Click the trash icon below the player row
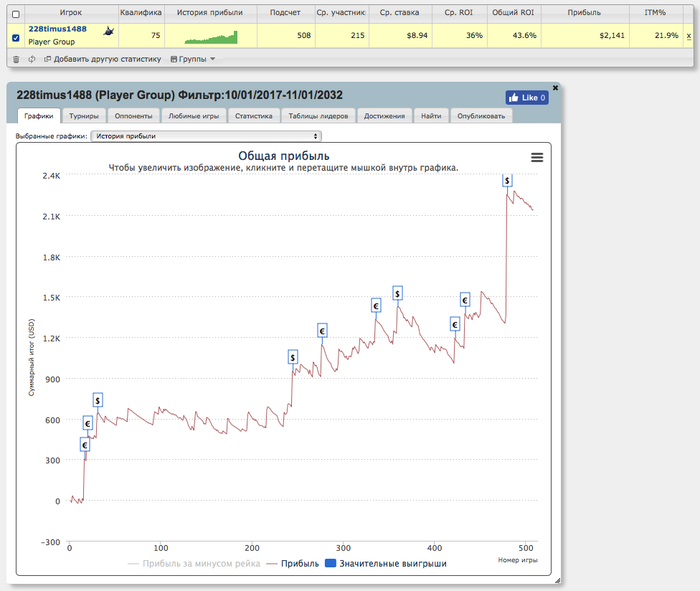Screen dimensions: 700x591 15,59
